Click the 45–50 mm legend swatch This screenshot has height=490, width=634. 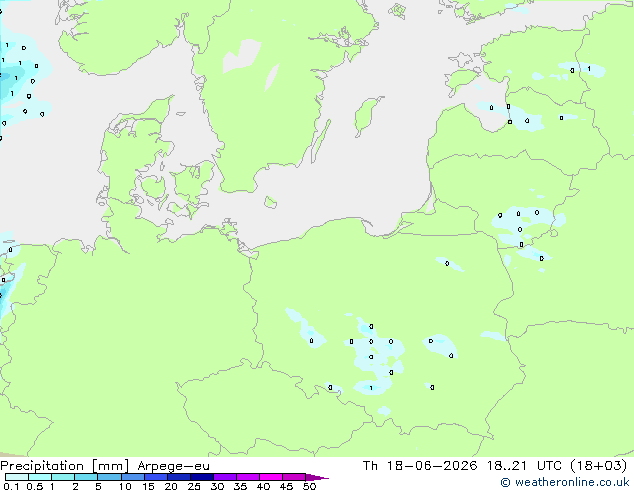click(294, 477)
